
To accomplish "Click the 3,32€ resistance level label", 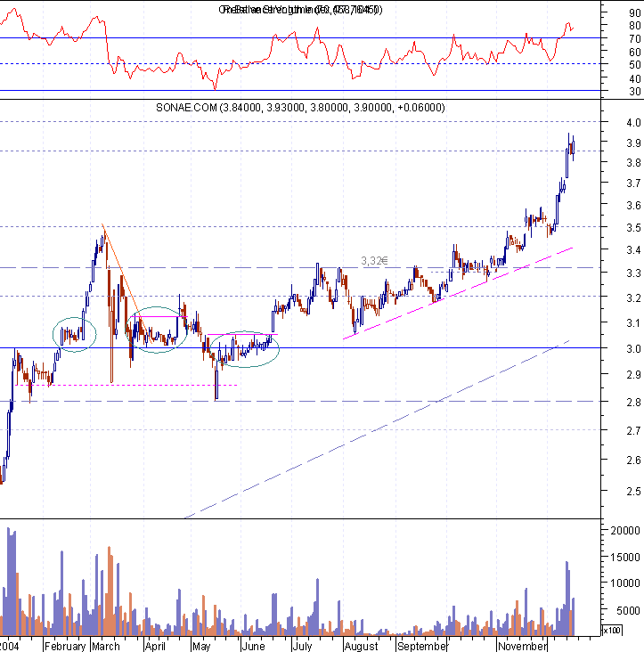I will click(x=374, y=261).
